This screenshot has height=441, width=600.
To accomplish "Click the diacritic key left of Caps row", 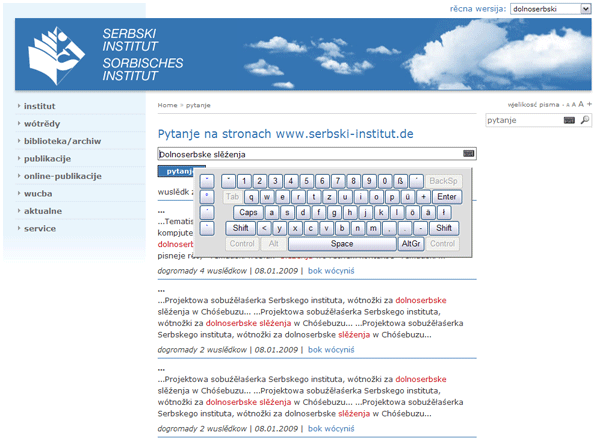I will point(207,212).
